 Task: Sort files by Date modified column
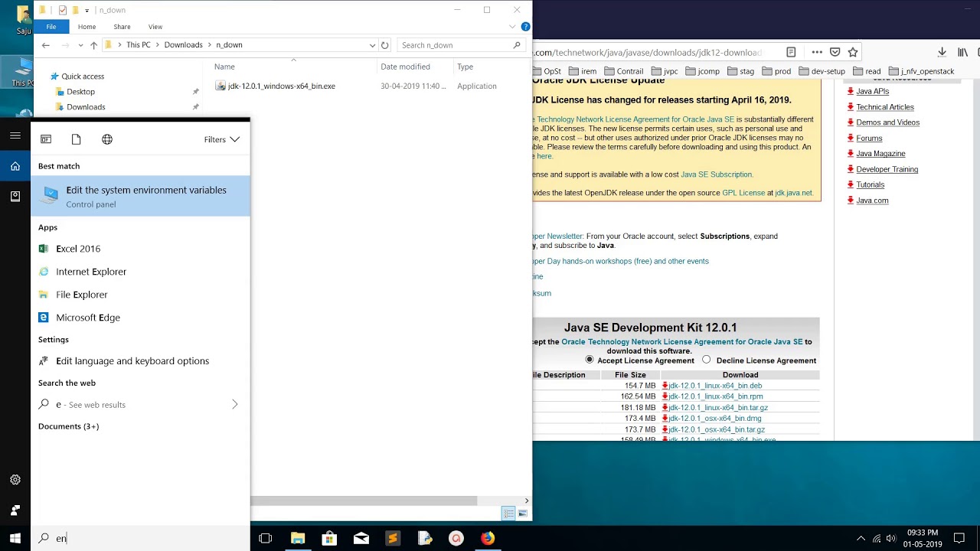pyautogui.click(x=405, y=67)
